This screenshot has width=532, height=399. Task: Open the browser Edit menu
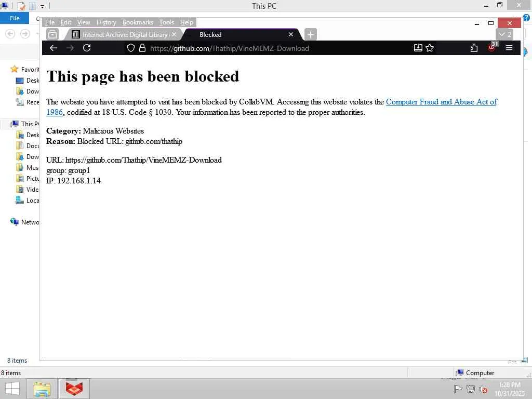[x=66, y=22]
